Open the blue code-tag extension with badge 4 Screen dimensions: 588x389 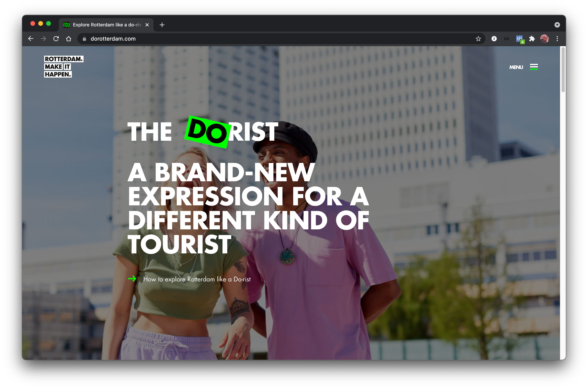(519, 39)
